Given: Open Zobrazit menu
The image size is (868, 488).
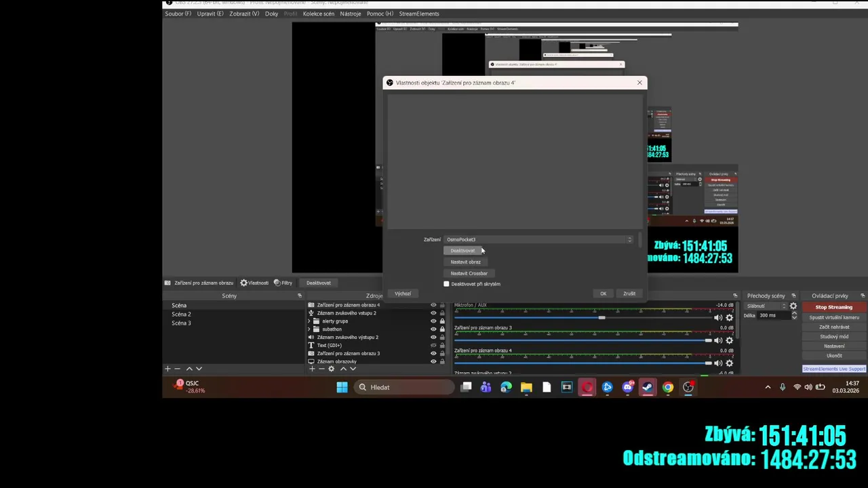Looking at the screenshot, I should coord(244,14).
